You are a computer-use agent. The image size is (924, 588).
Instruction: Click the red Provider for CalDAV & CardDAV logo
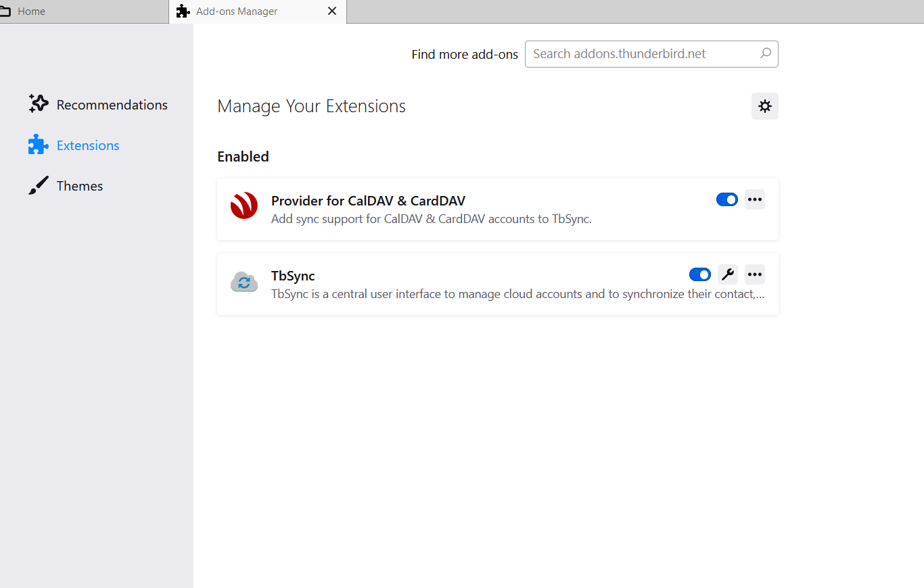click(x=244, y=205)
